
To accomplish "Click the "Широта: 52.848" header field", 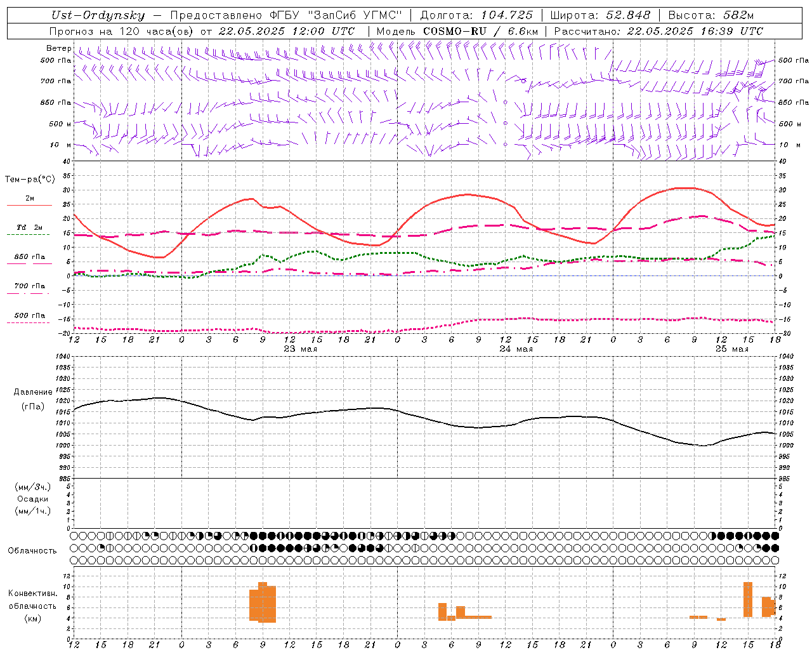I will click(600, 15).
